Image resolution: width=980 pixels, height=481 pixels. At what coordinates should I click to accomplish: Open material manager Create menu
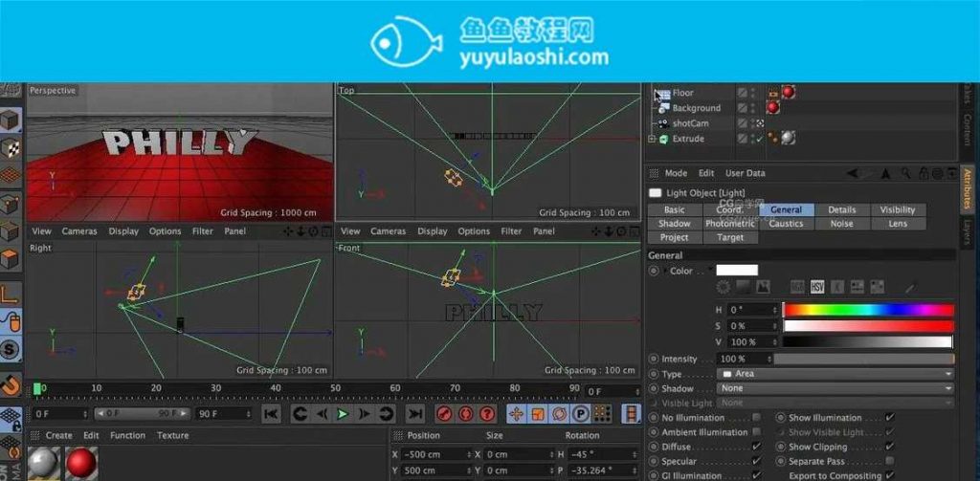point(58,435)
